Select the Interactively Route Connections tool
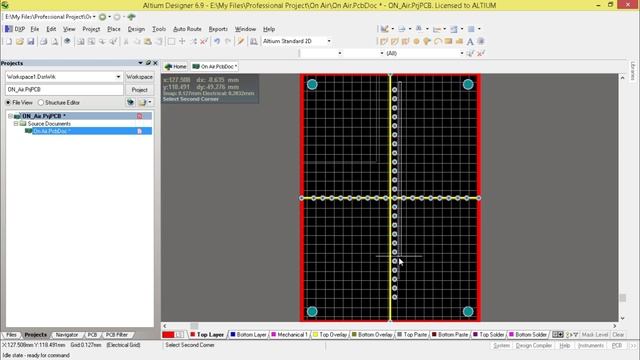This screenshot has height=360, width=640. [x=384, y=41]
